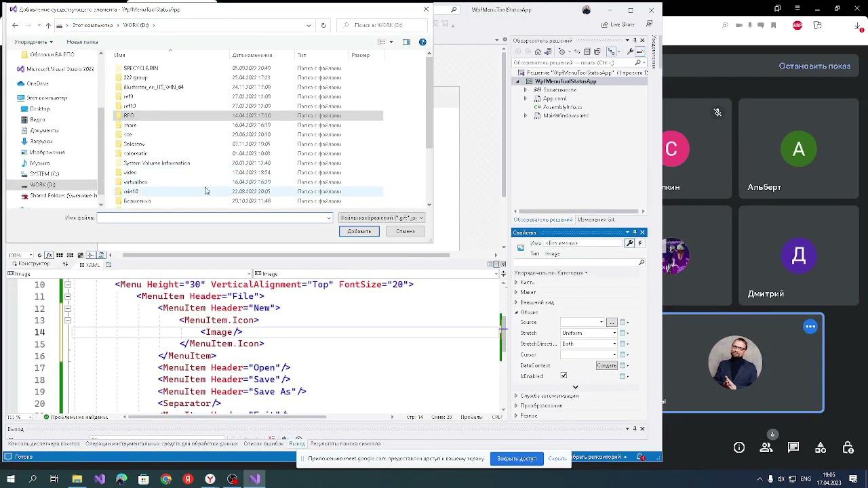Open the Упорядочить menu
Screen dimensions: 868x488
tap(33, 42)
